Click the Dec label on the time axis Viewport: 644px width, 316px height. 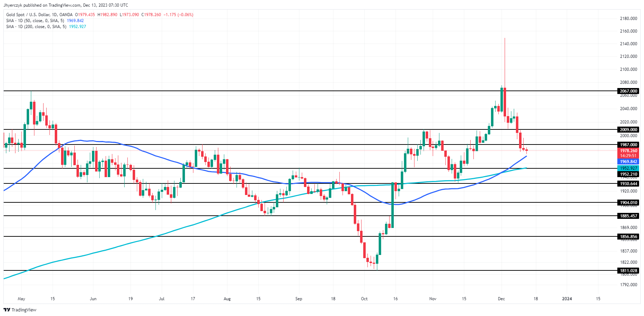pos(501,299)
